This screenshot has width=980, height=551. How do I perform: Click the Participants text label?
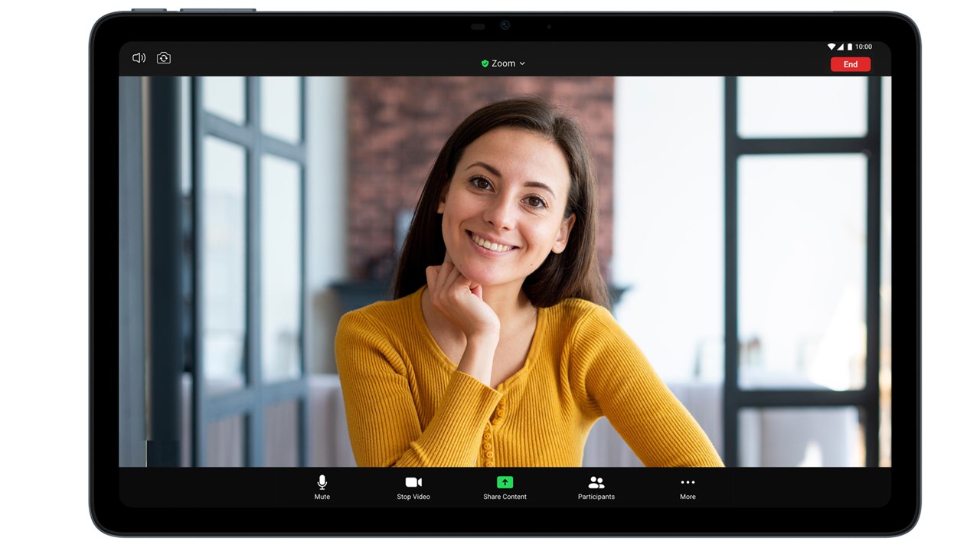(596, 497)
